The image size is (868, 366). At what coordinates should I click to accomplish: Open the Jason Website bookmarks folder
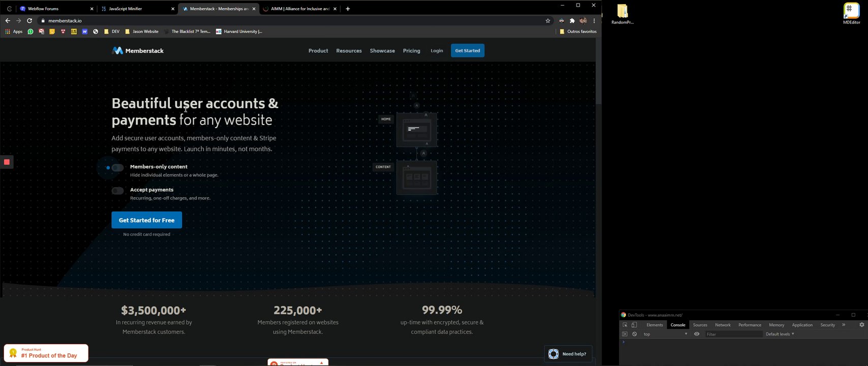142,32
